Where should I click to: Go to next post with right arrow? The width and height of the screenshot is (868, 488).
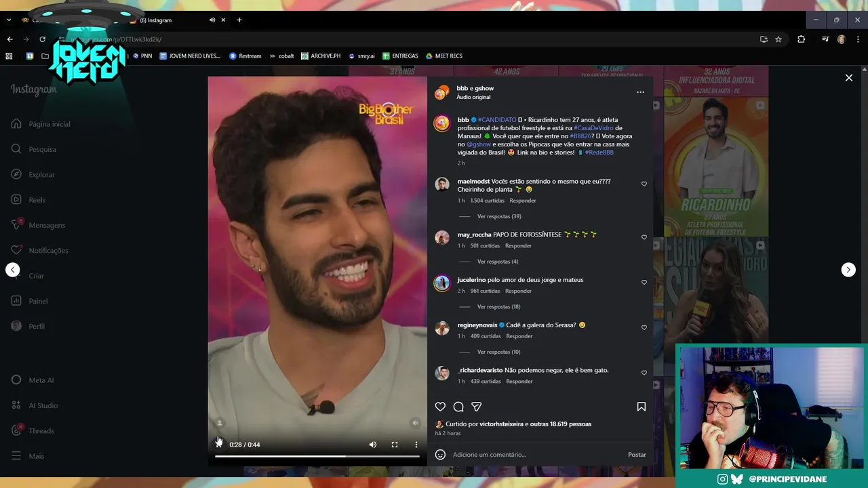[848, 270]
